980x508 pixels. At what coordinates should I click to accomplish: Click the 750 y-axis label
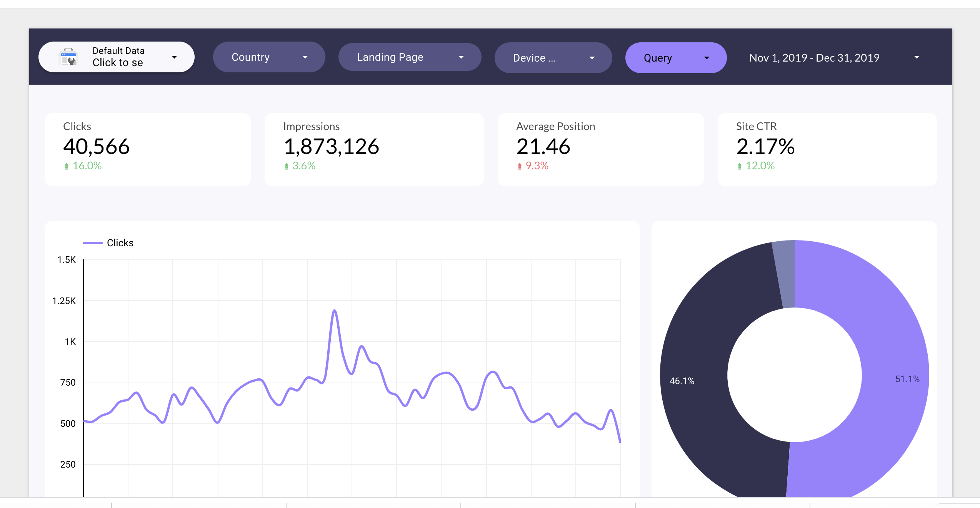(68, 383)
